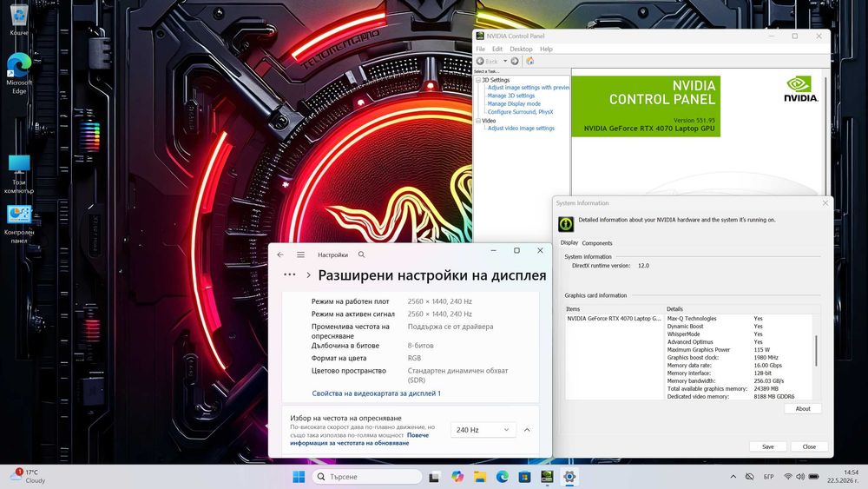The width and height of the screenshot is (868, 489).
Task: Switch to the Display tab in System Information
Action: coord(569,242)
